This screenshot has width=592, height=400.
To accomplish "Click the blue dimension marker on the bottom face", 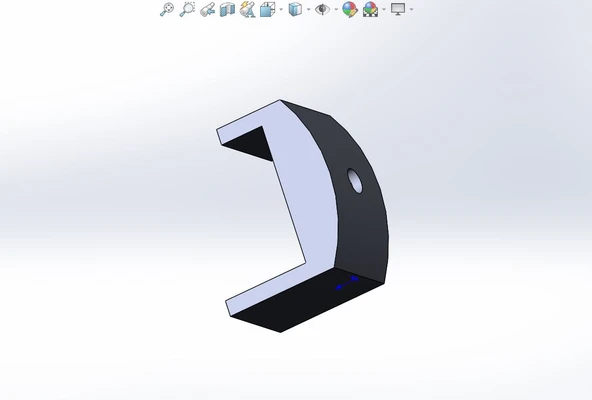I will pyautogui.click(x=347, y=283).
